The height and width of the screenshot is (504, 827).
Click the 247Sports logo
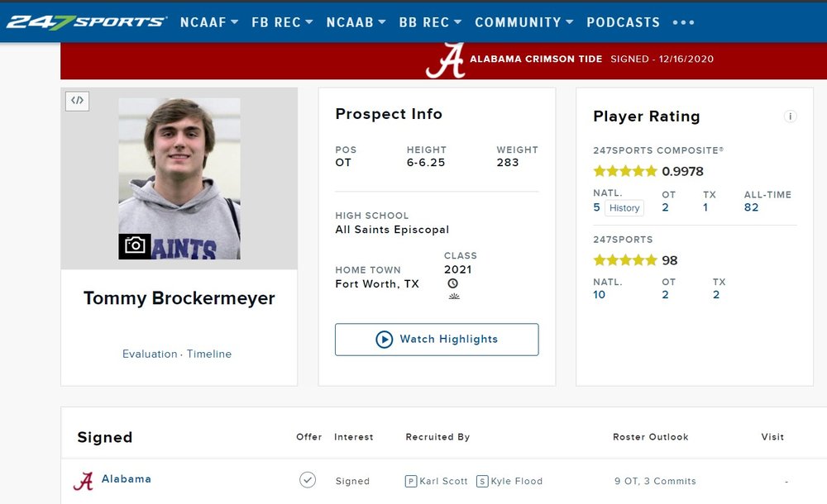(x=86, y=21)
